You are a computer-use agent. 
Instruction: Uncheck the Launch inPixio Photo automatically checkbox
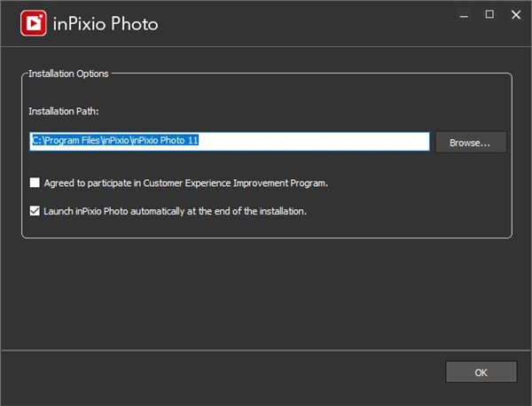35,211
